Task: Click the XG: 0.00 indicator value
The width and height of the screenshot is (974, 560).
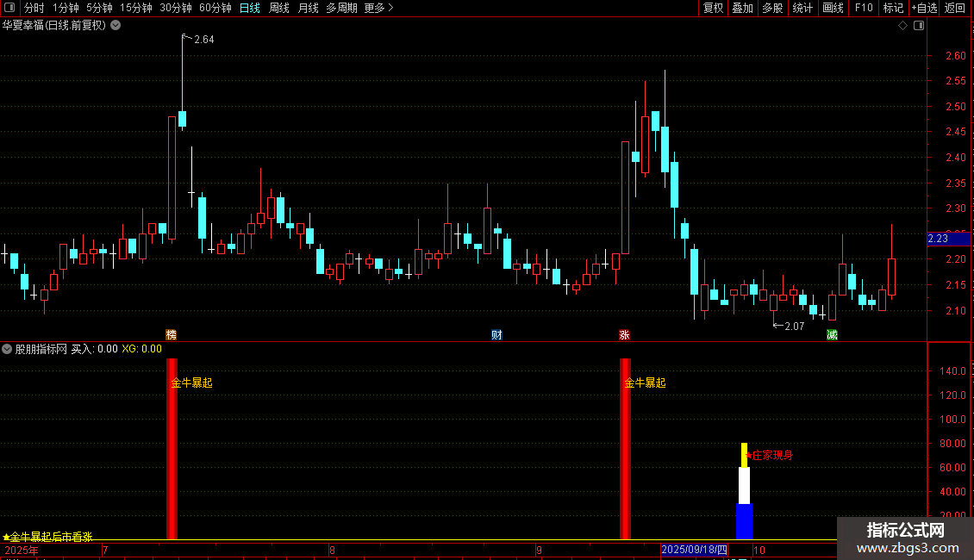Action: (x=141, y=349)
